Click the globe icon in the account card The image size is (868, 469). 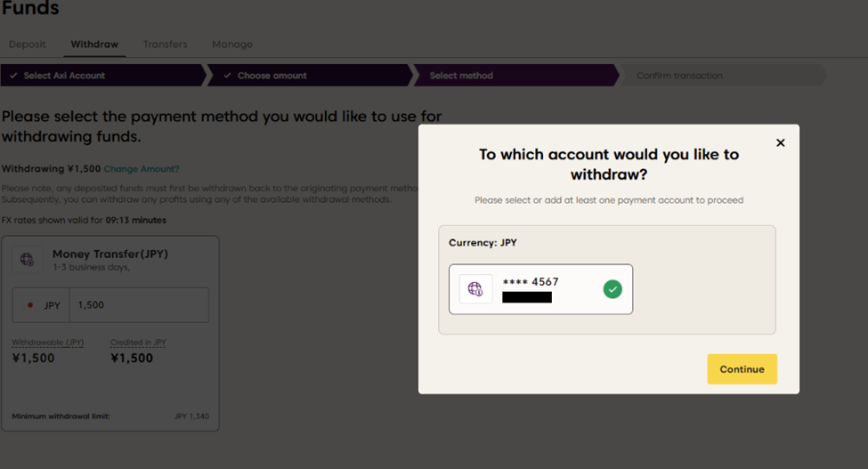(475, 289)
